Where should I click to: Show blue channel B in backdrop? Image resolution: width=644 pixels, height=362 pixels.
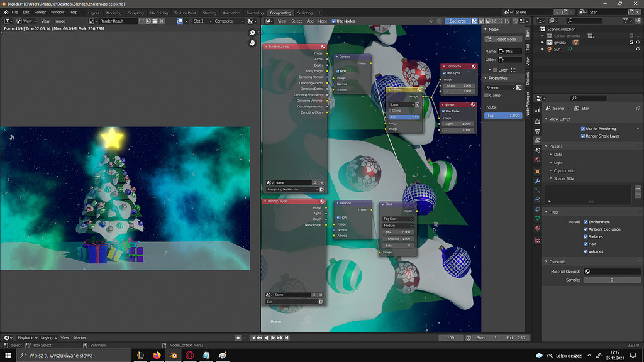pyautogui.click(x=507, y=21)
